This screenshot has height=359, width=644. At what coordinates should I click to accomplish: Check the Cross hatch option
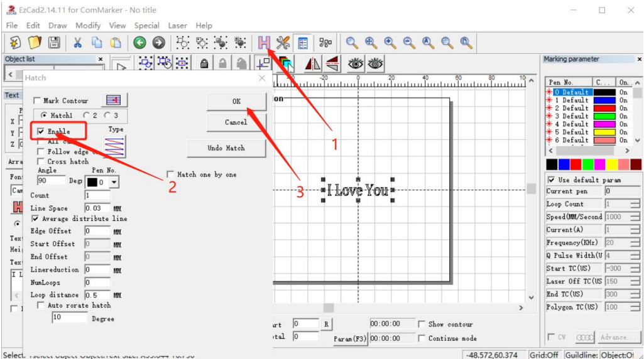41,161
